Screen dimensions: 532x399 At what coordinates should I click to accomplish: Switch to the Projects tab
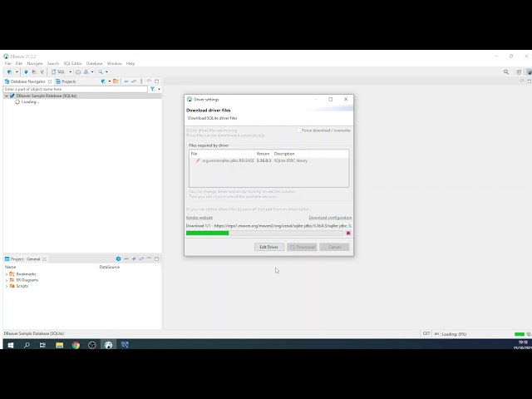coord(66,81)
